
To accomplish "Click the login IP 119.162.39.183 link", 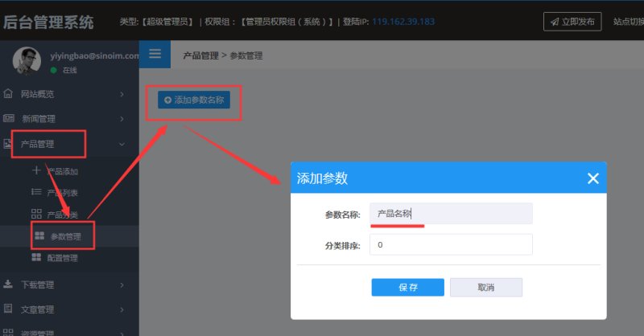I will 403,22.
